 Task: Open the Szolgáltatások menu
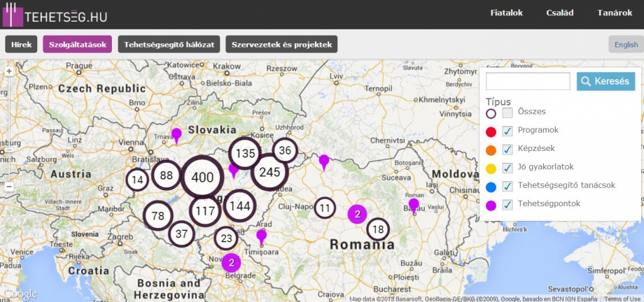[x=77, y=44]
